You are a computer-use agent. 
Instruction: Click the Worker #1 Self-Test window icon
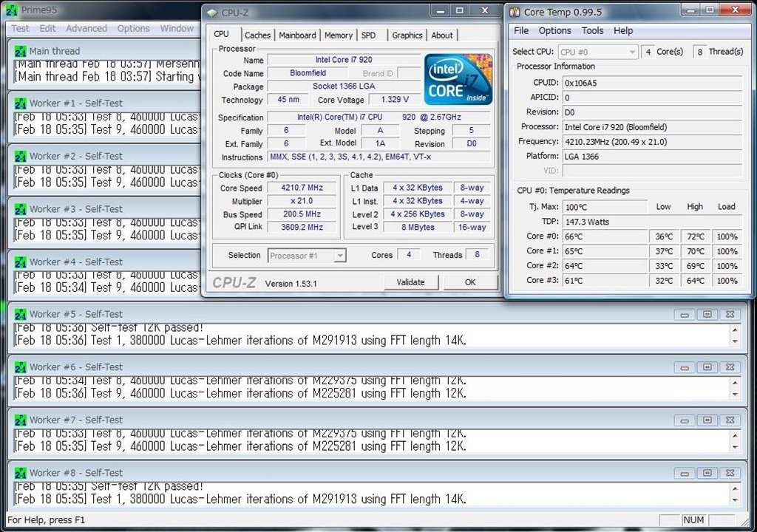tap(21, 103)
